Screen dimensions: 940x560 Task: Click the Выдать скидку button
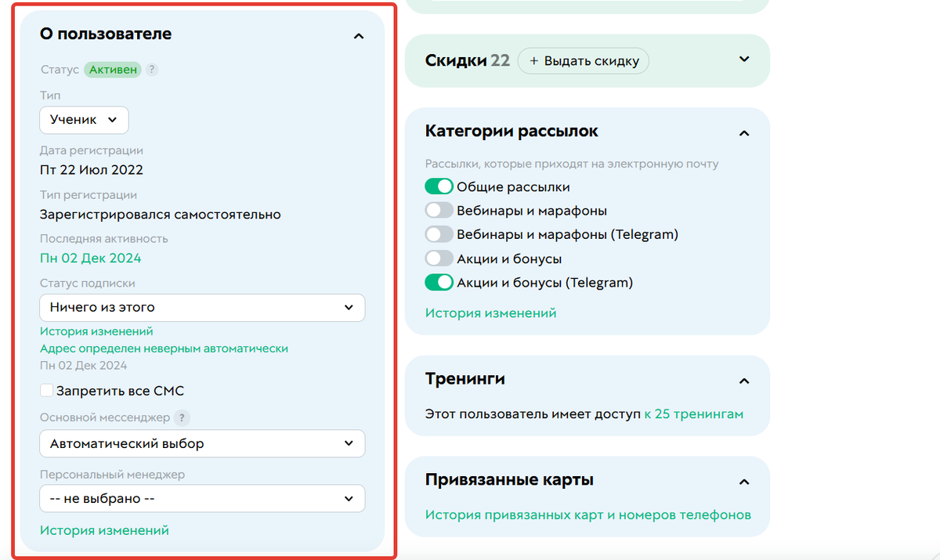(583, 60)
